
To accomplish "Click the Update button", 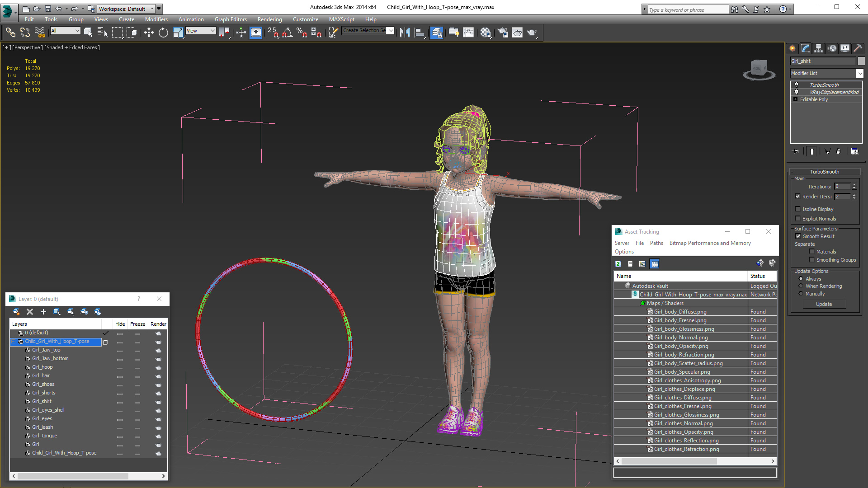I will point(824,304).
